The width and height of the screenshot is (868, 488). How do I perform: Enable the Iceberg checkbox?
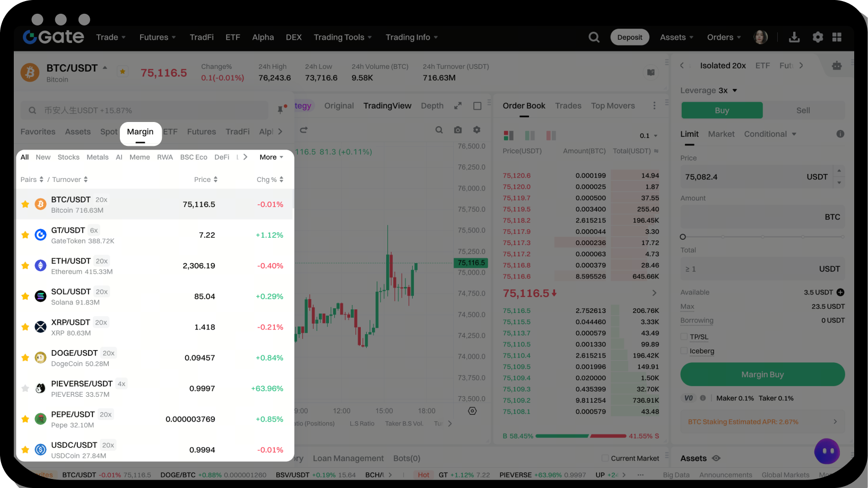click(684, 351)
